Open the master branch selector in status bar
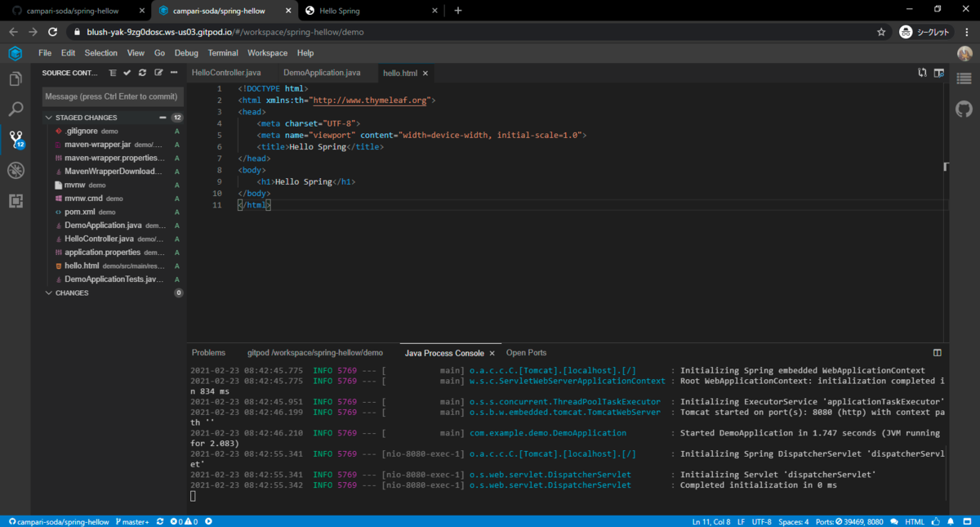 coord(133,521)
